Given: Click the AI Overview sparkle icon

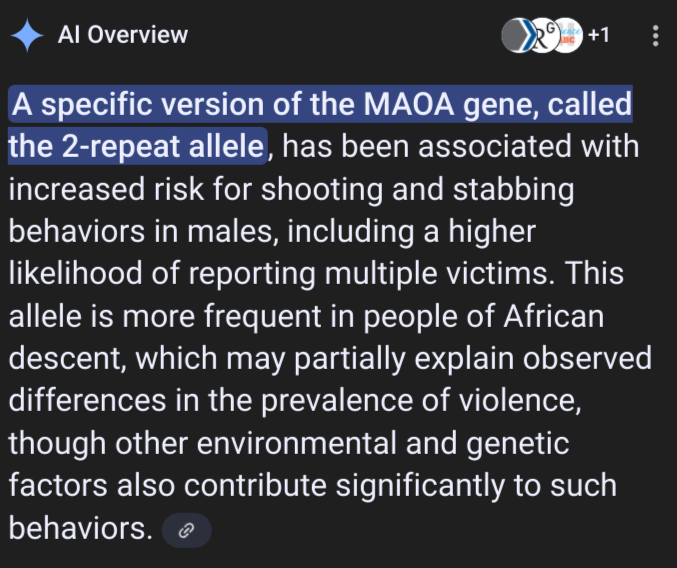Looking at the screenshot, I should [x=27, y=35].
